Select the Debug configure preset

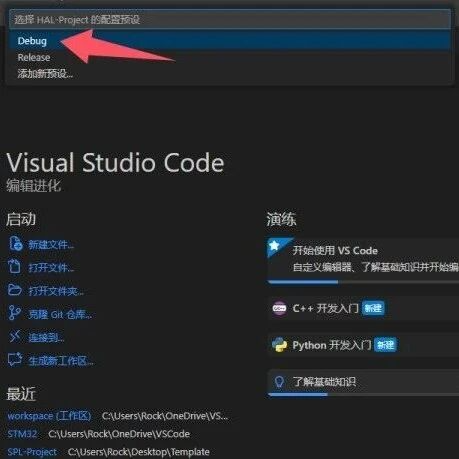click(x=230, y=41)
